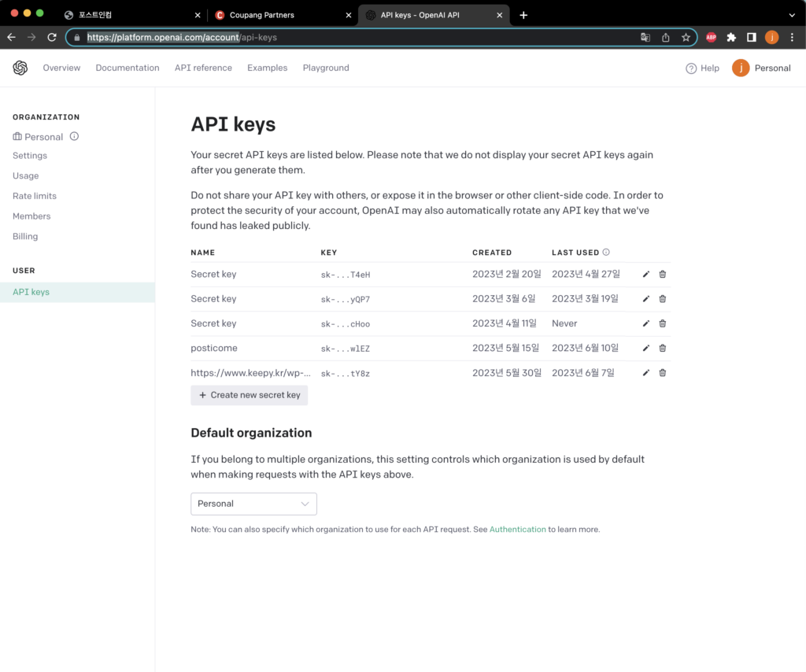The width and height of the screenshot is (806, 672).
Task: Click the https://www.keepy.kr/wp-... key name
Action: coord(251,373)
